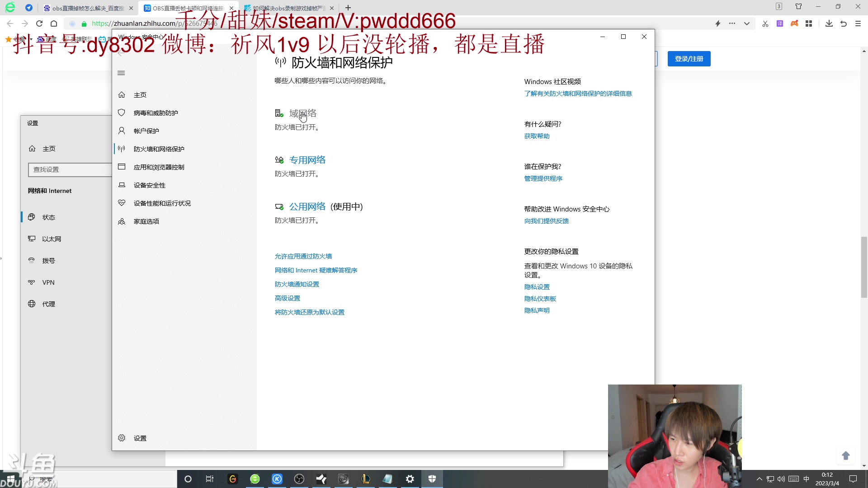Open the browser main menu icon
This screenshot has width=868, height=488.
858,23
